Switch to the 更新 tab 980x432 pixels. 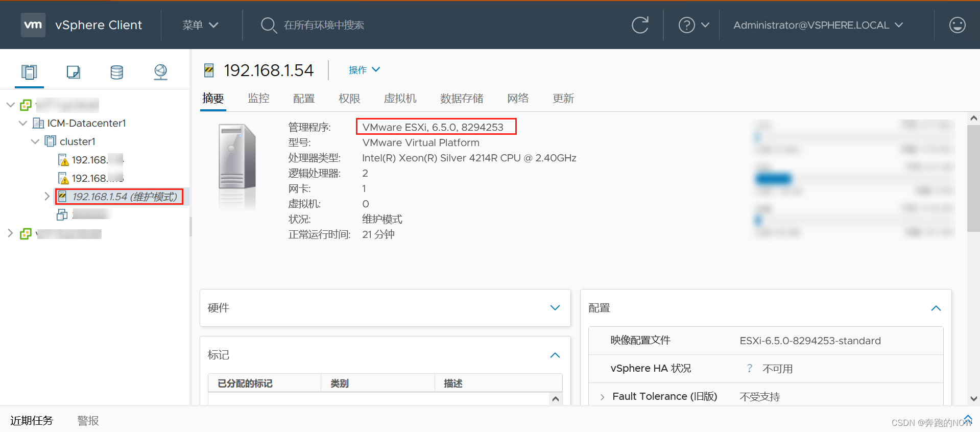[x=563, y=98]
